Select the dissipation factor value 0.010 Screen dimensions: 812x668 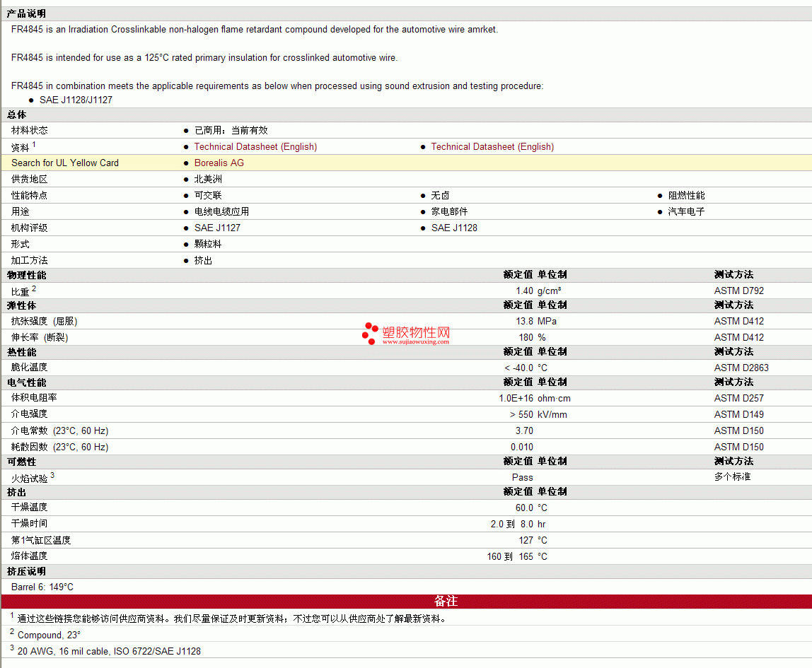(x=522, y=447)
